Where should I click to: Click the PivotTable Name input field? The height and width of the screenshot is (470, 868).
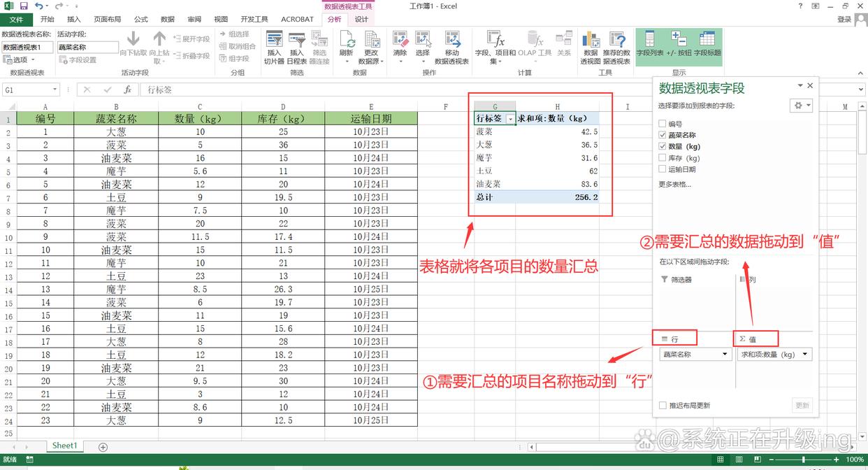28,47
